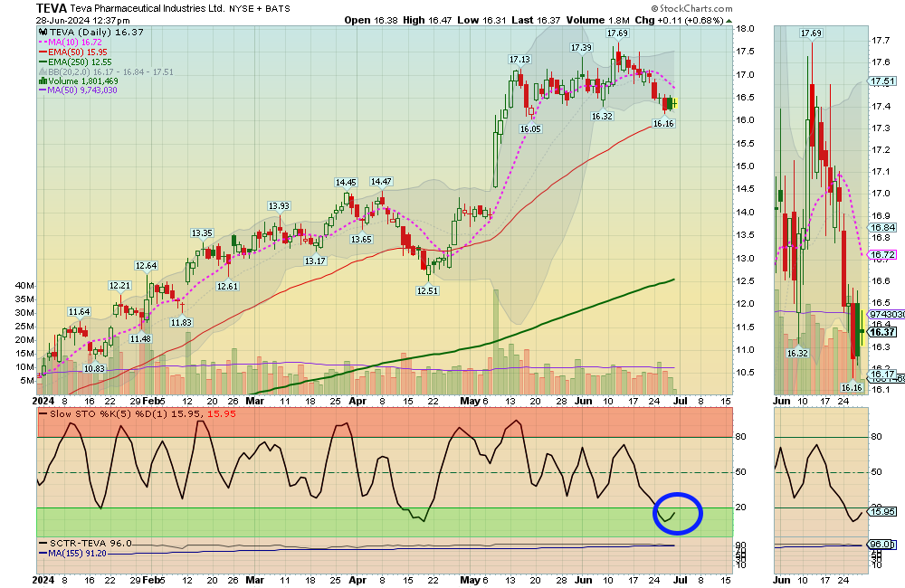The height and width of the screenshot is (588, 905).
Task: Click the Volume 1.8M value in the header
Action: (x=597, y=20)
